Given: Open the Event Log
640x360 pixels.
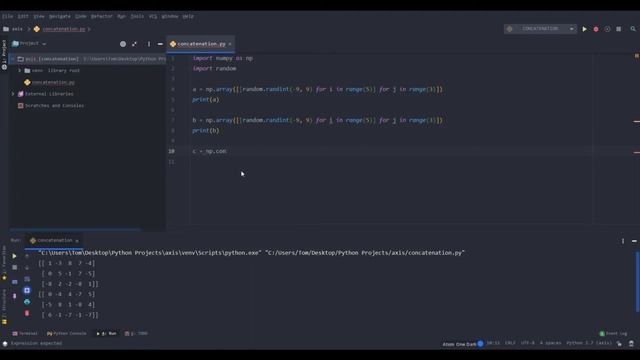Looking at the screenshot, I should point(613,333).
